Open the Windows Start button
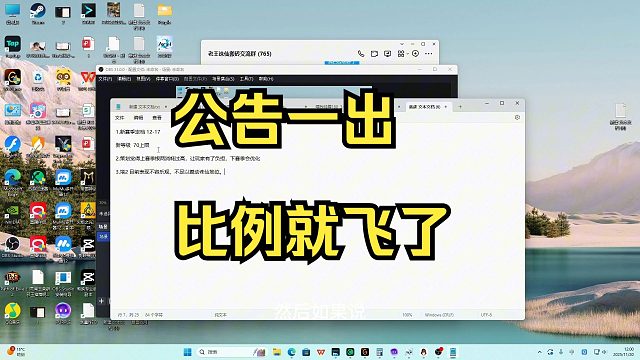This screenshot has width=640, height=360. (x=187, y=352)
